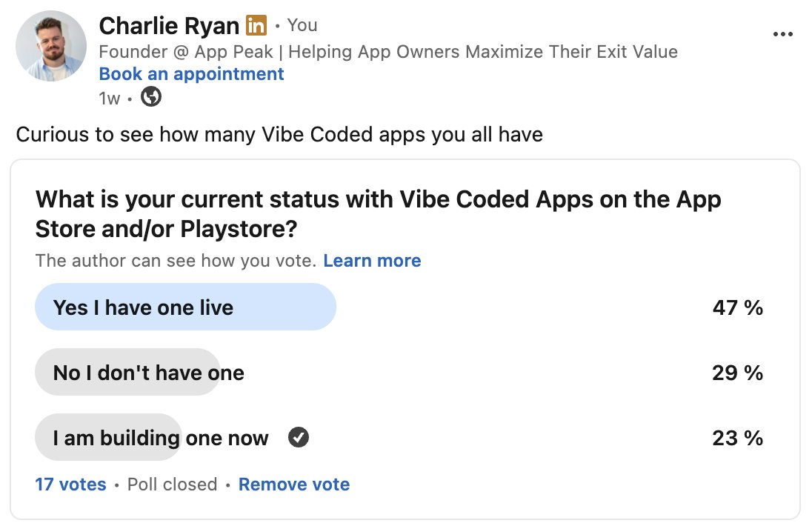Image resolution: width=812 pixels, height=526 pixels.
Task: Open Charlie Ryan's profile photo
Action: pyautogui.click(x=51, y=46)
